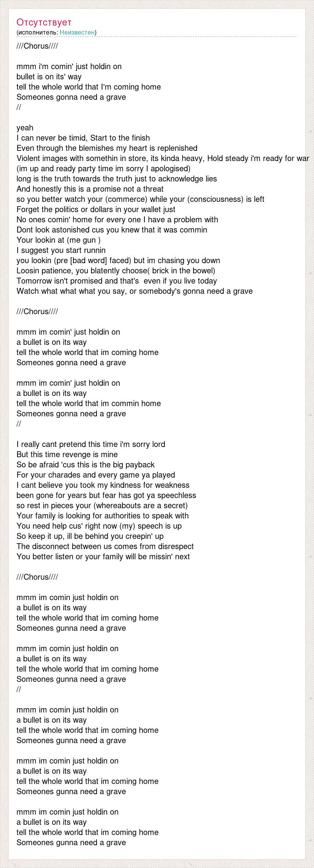Click 'But this time revenge is mine'
The height and width of the screenshot is (868, 314).
67,454
